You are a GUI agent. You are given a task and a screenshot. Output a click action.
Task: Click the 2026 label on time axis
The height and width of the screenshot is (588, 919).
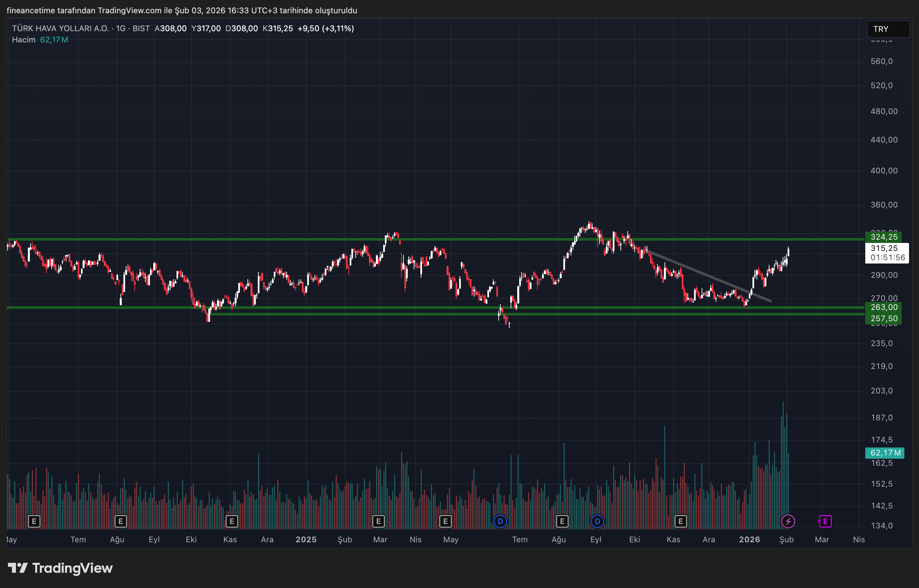[x=749, y=540]
